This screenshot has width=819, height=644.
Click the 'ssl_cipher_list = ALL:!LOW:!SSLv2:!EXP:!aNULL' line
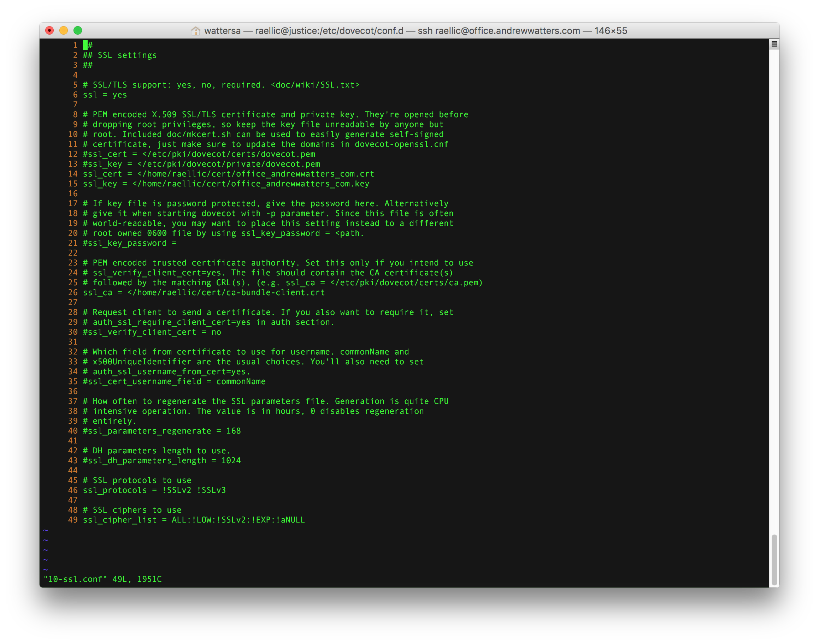[194, 520]
